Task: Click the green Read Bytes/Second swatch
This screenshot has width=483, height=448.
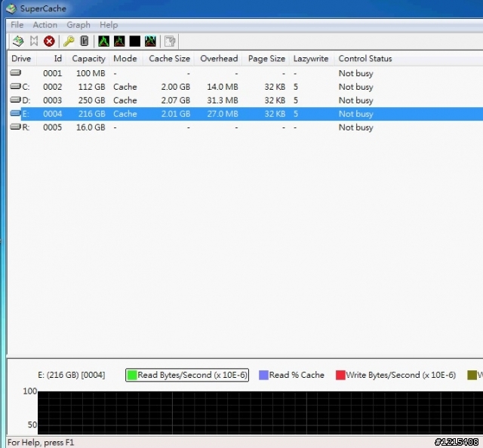Action: [132, 375]
